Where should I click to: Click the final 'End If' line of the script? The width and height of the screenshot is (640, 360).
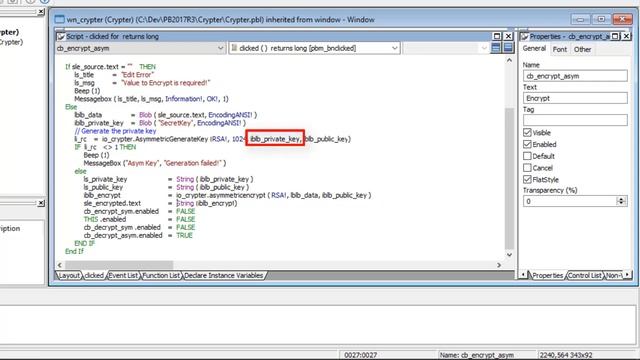pos(74,251)
